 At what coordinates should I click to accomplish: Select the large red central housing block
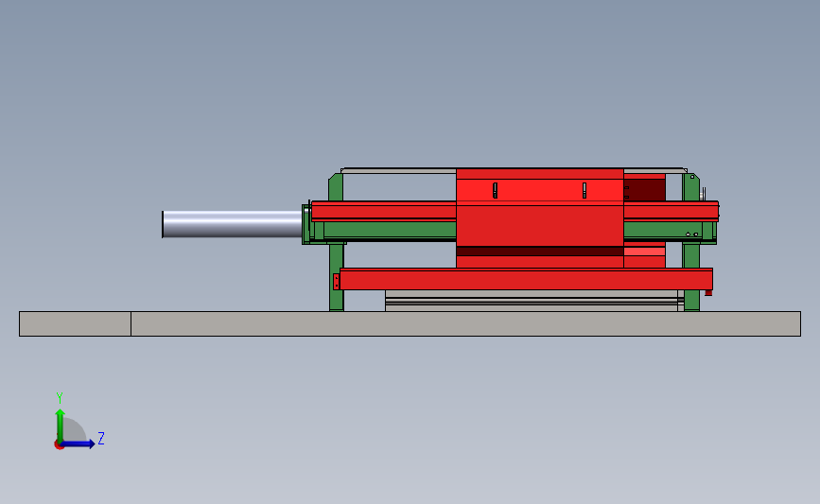tap(540, 218)
